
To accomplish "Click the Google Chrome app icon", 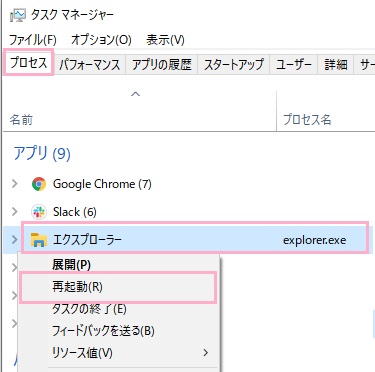I will 39,184.
